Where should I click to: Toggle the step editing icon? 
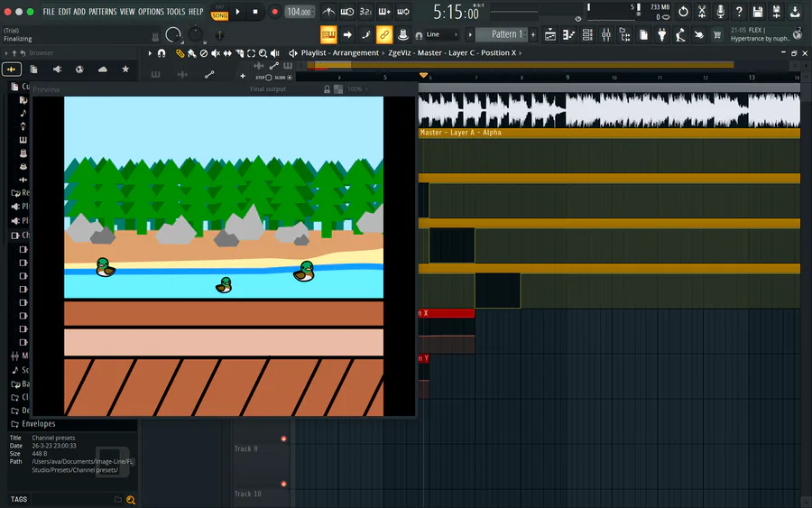pyautogui.click(x=365, y=34)
